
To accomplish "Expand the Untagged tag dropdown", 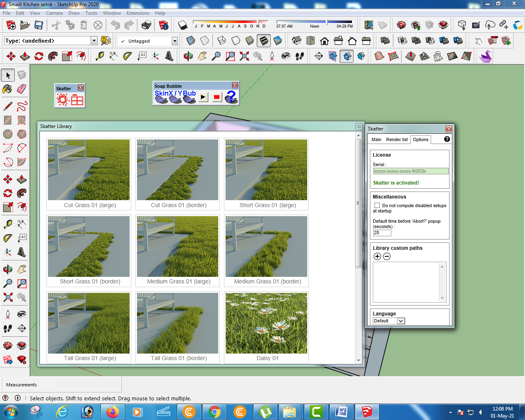I will [x=174, y=41].
